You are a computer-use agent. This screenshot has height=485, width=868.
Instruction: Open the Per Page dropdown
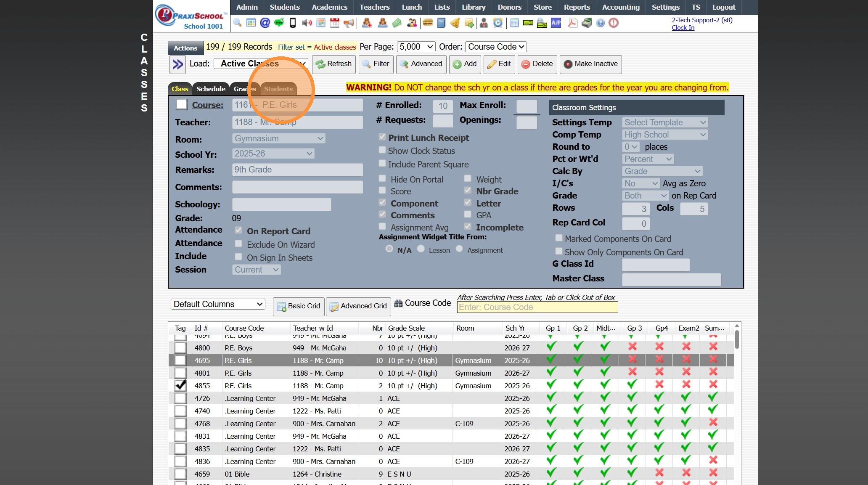[416, 47]
